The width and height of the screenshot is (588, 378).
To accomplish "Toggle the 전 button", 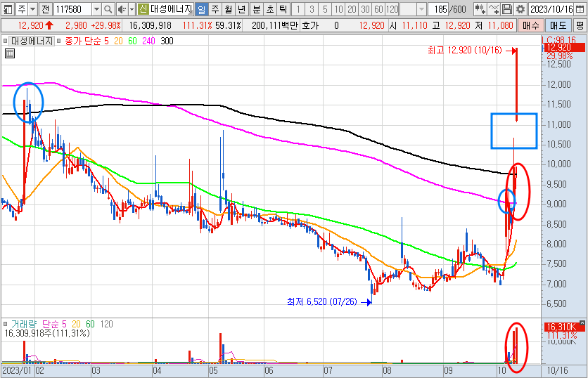I will [46, 9].
